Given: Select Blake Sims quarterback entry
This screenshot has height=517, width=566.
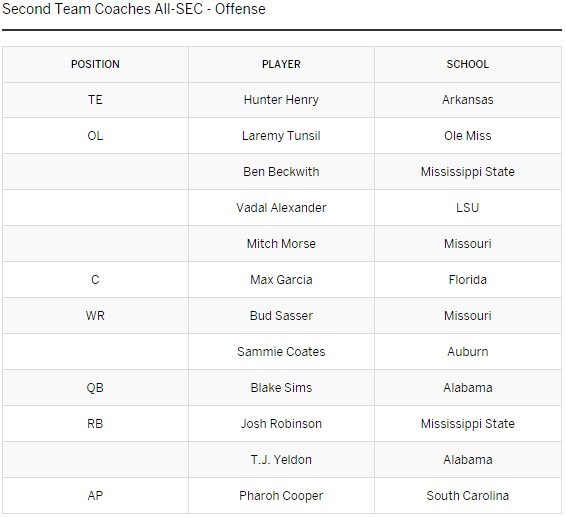Looking at the screenshot, I should coord(281,388).
